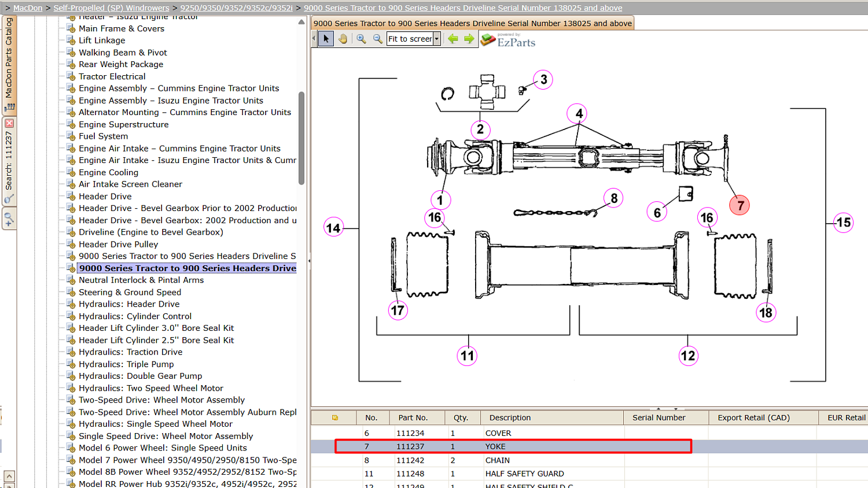The image size is (868, 488).
Task: Open Model 6 Power Wheel: Single Speed Units
Action: (x=163, y=448)
